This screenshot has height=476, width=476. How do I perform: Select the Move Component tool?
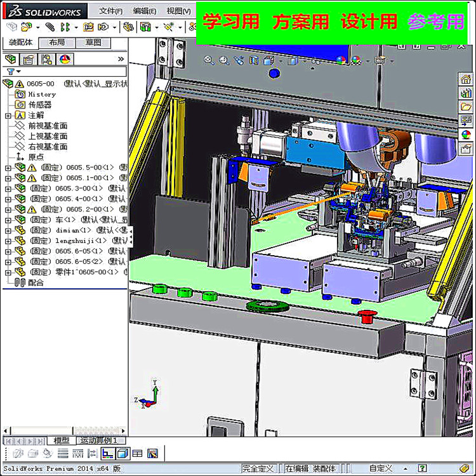[x=103, y=27]
